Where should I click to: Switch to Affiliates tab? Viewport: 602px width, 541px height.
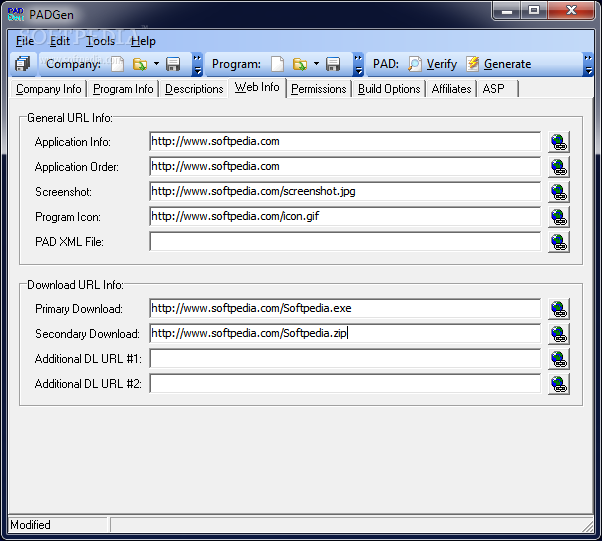point(451,89)
